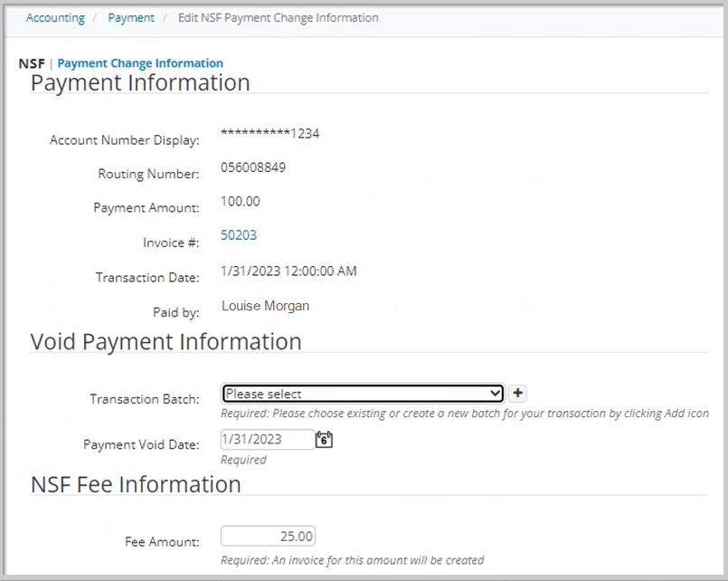Screen dimensions: 728x581
Task: Click the Paid by name Louise Morgan
Action: (265, 305)
